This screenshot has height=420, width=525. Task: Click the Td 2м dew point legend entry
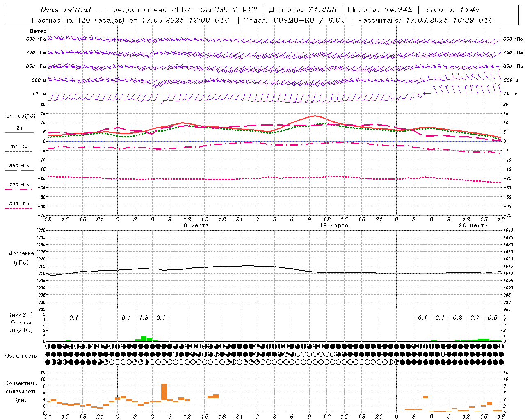[19, 147]
